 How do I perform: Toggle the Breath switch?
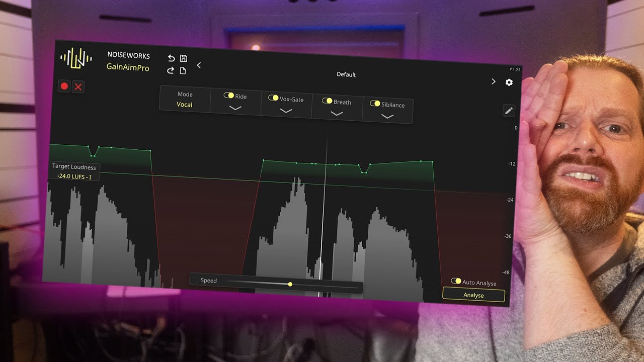click(x=327, y=101)
